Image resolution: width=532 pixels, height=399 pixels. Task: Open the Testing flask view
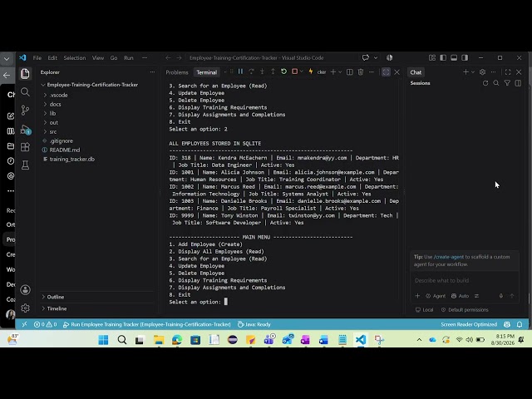click(x=25, y=165)
